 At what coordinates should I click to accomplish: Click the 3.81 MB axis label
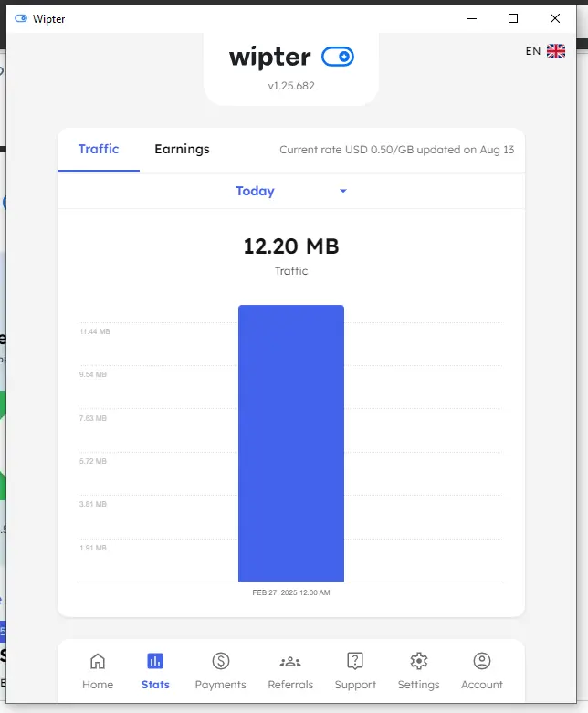click(93, 504)
